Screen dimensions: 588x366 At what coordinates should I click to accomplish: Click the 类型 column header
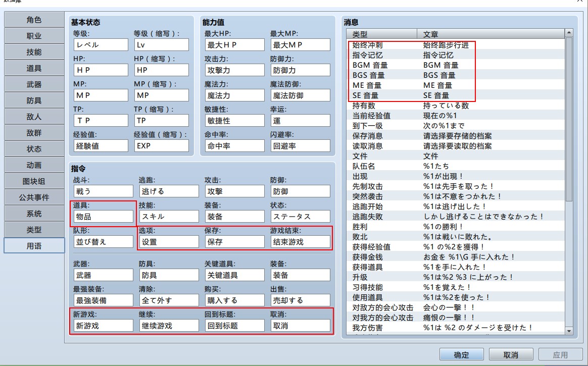point(382,34)
